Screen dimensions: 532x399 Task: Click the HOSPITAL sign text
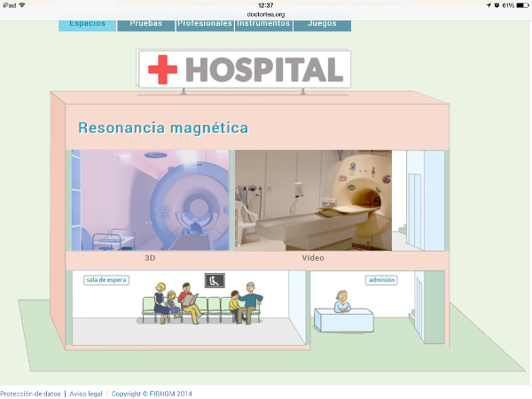263,69
